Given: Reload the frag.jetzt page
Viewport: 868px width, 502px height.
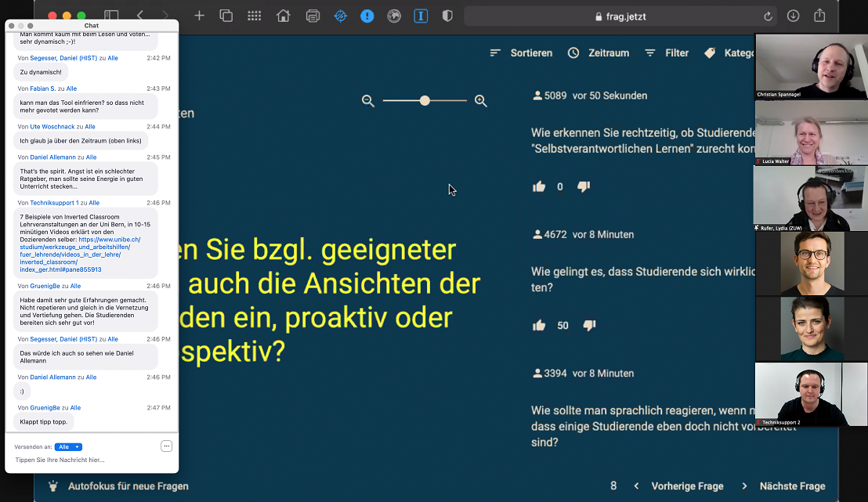Looking at the screenshot, I should pyautogui.click(x=768, y=16).
